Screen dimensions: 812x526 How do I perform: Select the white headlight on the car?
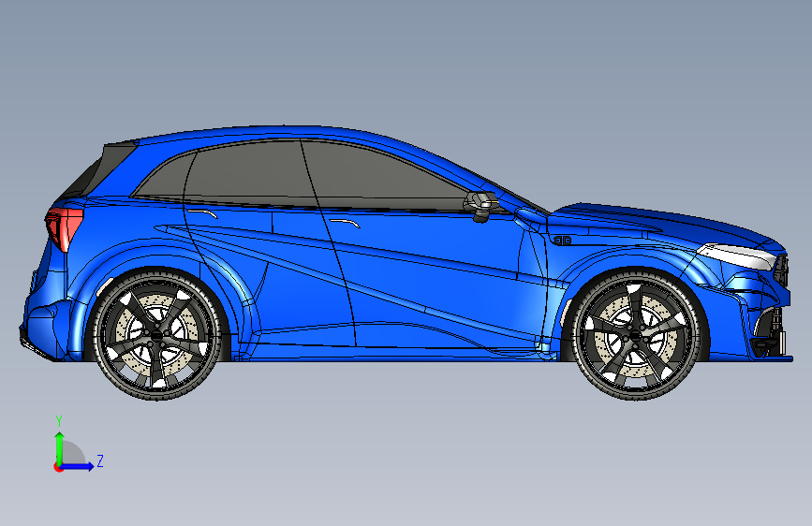(738, 256)
